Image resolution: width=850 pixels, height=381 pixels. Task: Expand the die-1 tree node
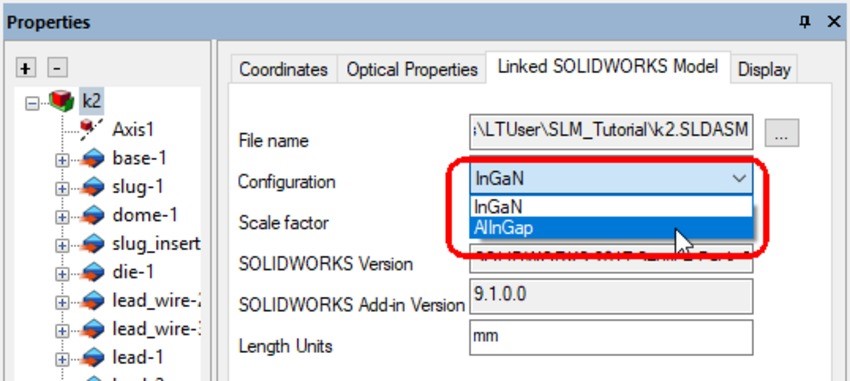click(x=62, y=274)
